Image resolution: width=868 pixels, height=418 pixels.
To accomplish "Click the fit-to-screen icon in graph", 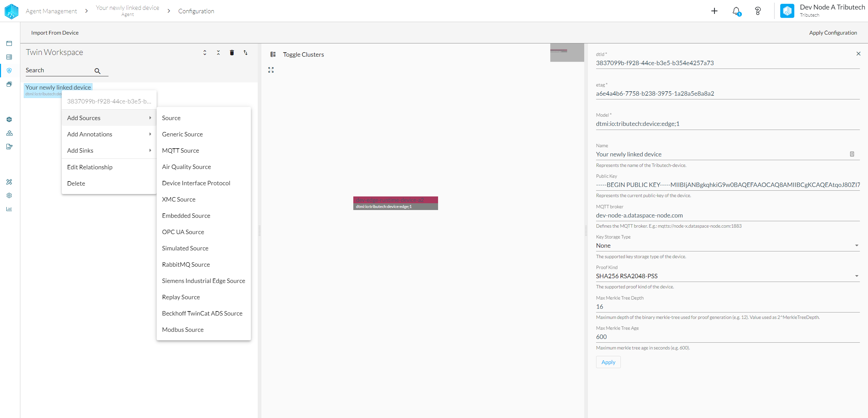I will coord(271,70).
